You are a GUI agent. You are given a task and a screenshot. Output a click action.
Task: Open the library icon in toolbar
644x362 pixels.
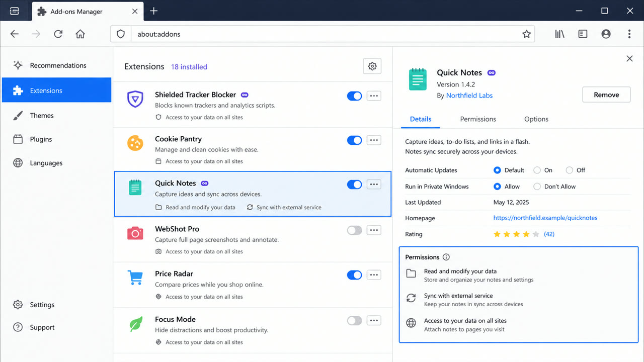[x=559, y=34]
